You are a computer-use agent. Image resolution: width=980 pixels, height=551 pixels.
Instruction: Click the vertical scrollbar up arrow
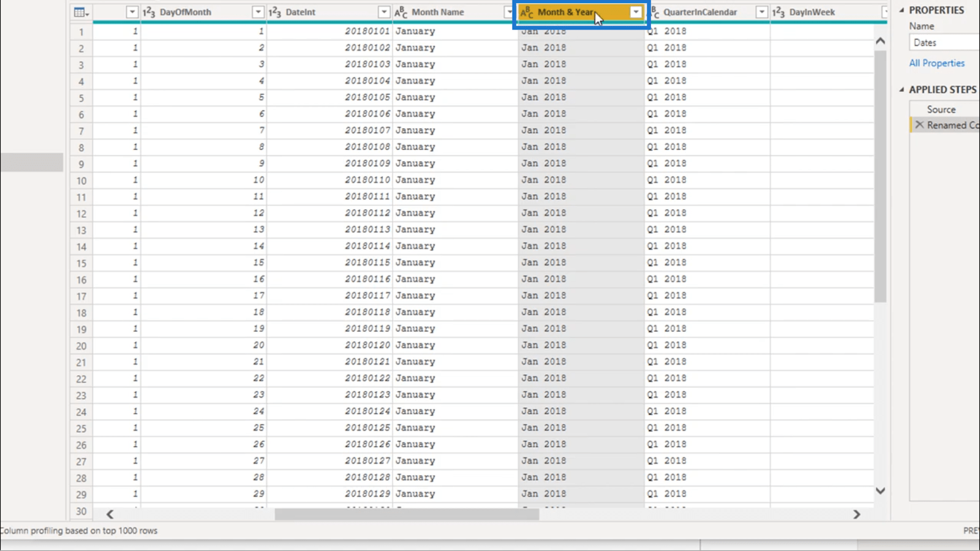coord(880,41)
